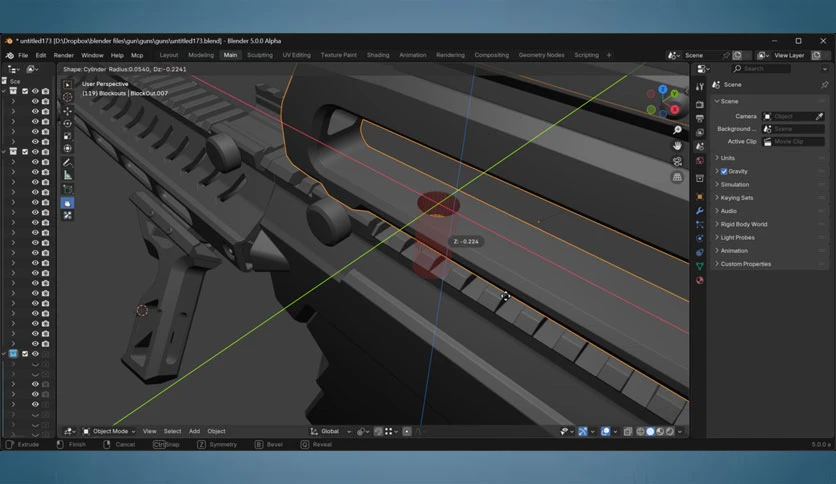This screenshot has height=484, width=836.
Task: Select the Add Cube tool
Action: [67, 189]
